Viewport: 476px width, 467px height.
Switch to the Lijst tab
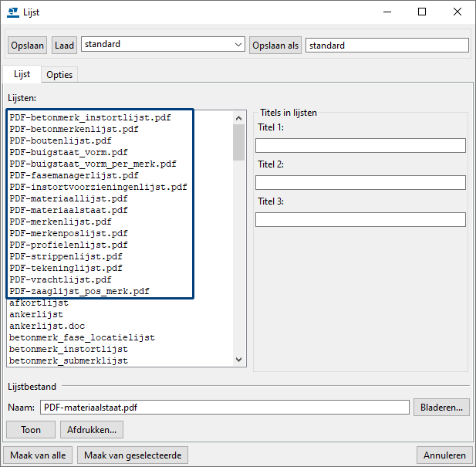click(22, 74)
